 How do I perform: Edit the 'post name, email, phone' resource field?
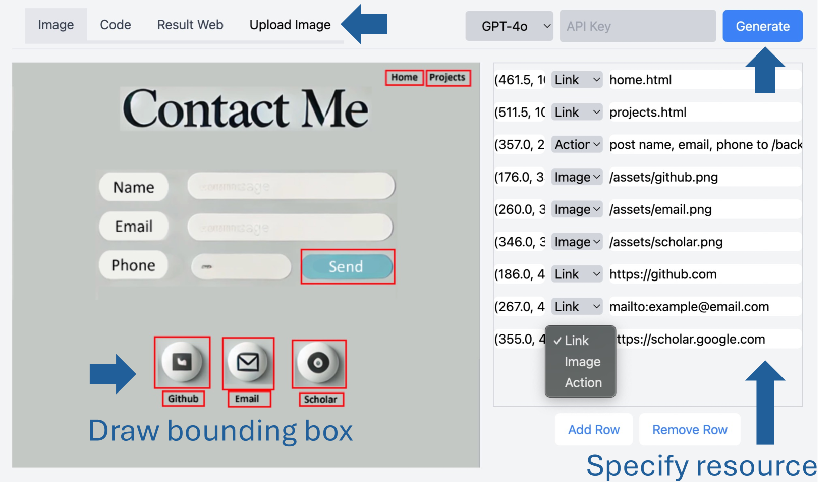[705, 144]
